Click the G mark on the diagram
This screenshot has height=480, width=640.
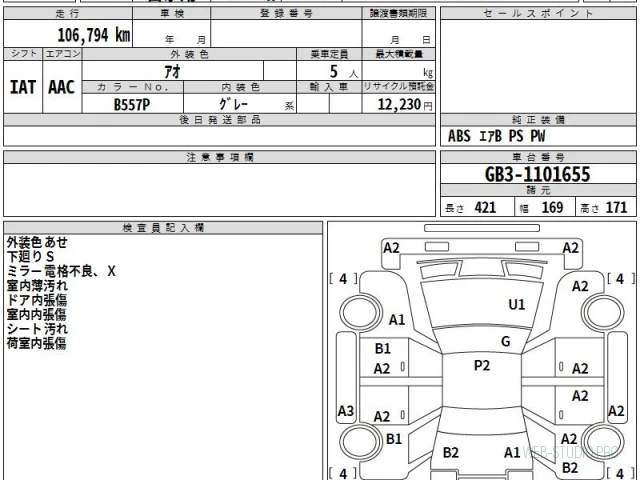pos(506,341)
